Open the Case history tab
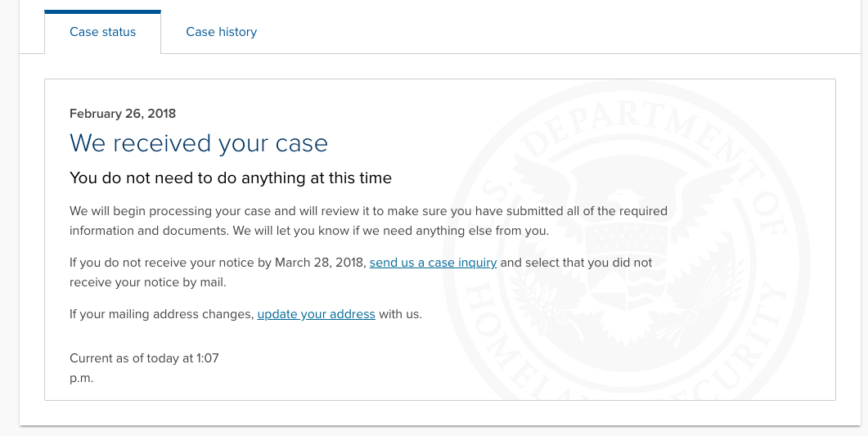This screenshot has height=436, width=868. pos(222,32)
